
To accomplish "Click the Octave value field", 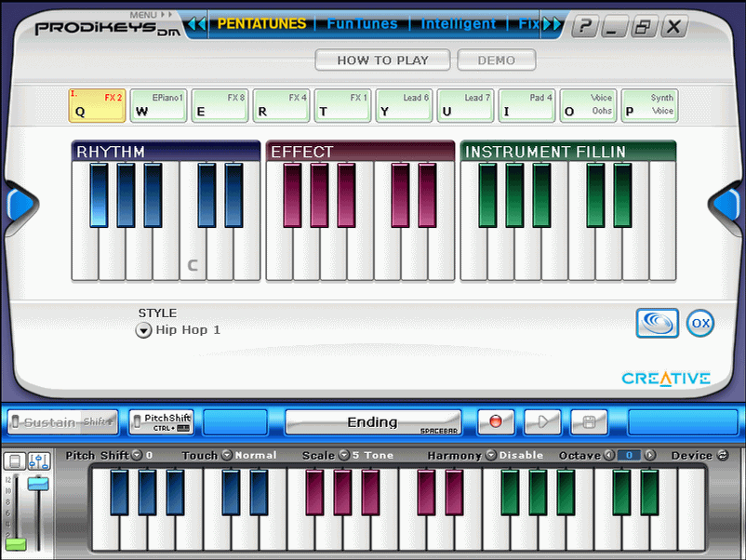I will 629,455.
